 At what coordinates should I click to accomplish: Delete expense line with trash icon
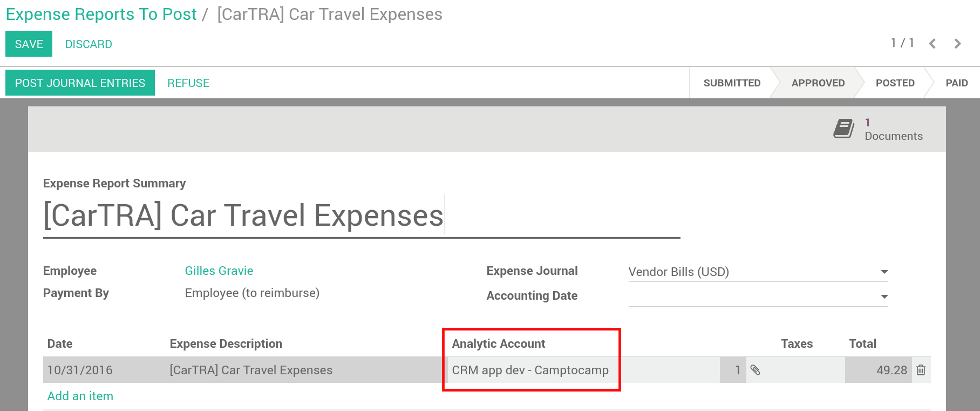pos(921,370)
